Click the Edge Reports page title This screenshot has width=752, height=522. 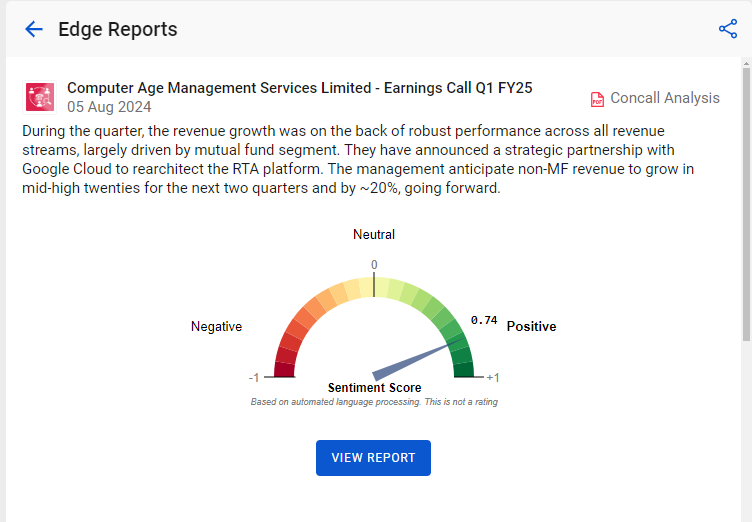click(x=118, y=29)
